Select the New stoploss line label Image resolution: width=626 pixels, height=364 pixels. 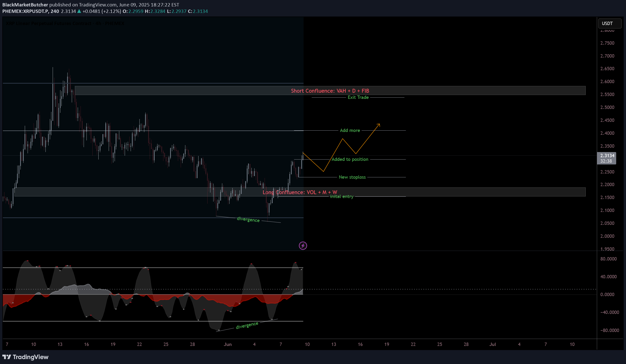pyautogui.click(x=352, y=177)
